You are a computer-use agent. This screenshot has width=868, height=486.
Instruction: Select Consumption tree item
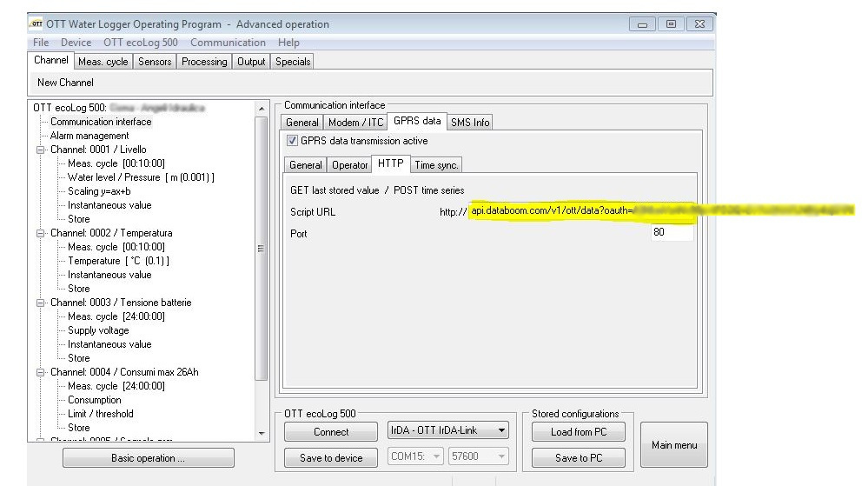(x=94, y=400)
